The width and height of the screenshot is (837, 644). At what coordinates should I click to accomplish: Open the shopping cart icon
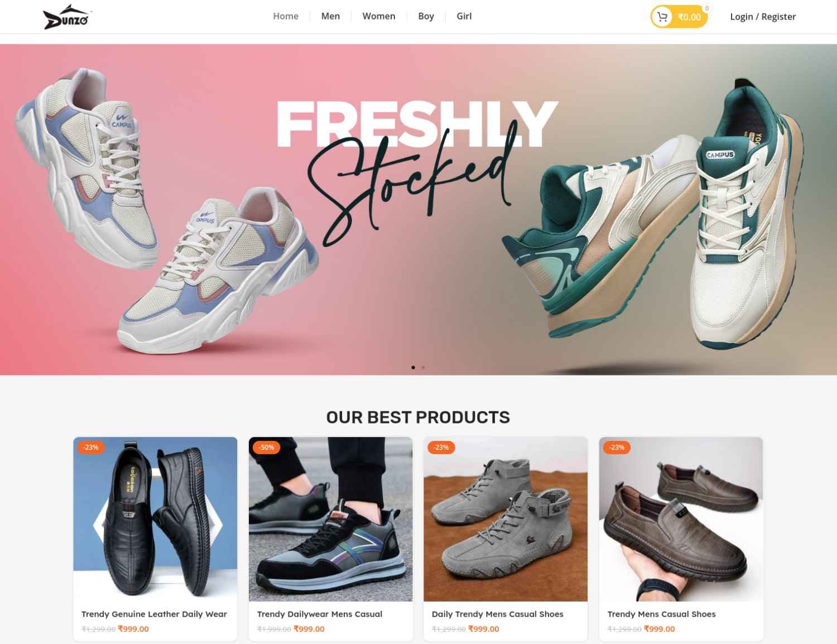pos(662,17)
